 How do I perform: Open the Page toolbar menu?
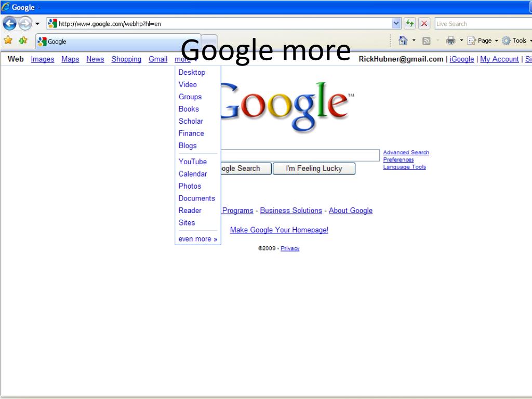pos(483,41)
